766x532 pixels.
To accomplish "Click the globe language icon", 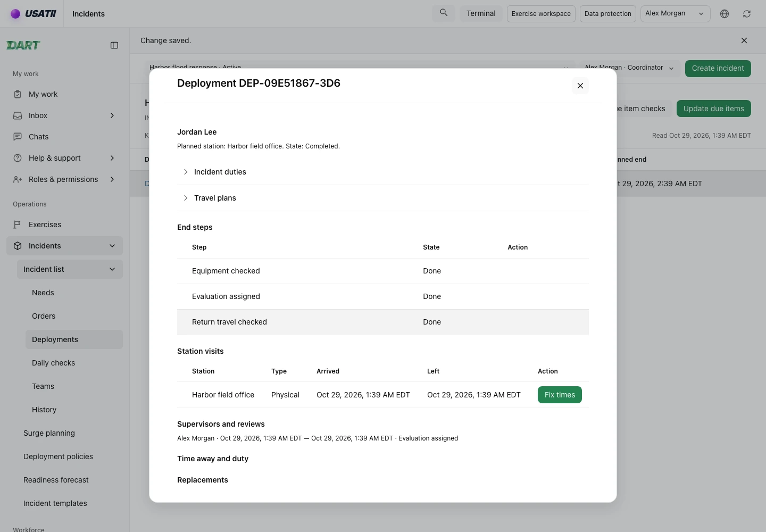I will (725, 14).
